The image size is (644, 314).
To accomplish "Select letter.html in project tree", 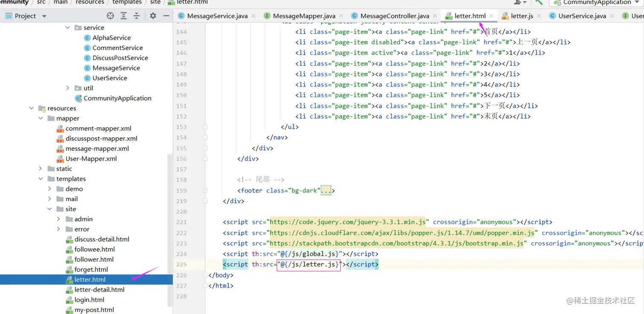I will 90,279.
